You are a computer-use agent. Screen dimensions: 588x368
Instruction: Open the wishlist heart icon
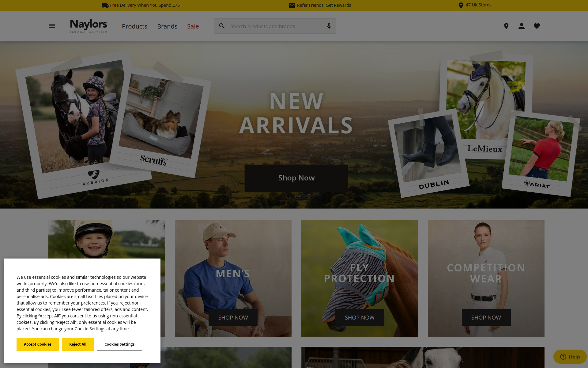537,26
